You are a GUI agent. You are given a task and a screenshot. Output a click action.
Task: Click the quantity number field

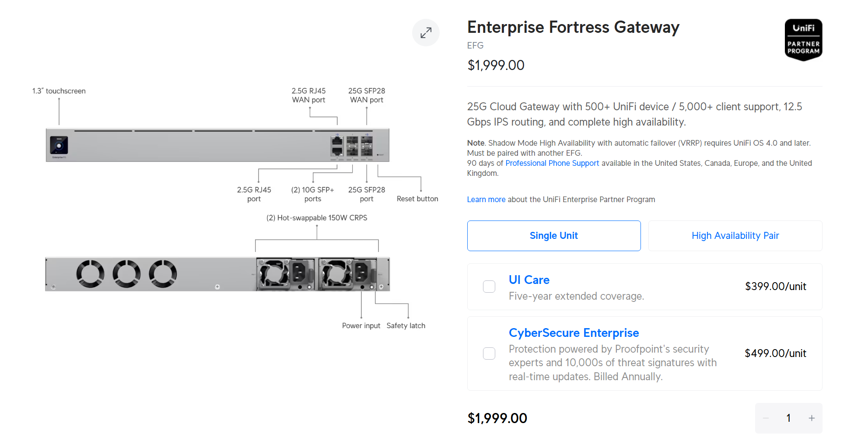(x=788, y=418)
